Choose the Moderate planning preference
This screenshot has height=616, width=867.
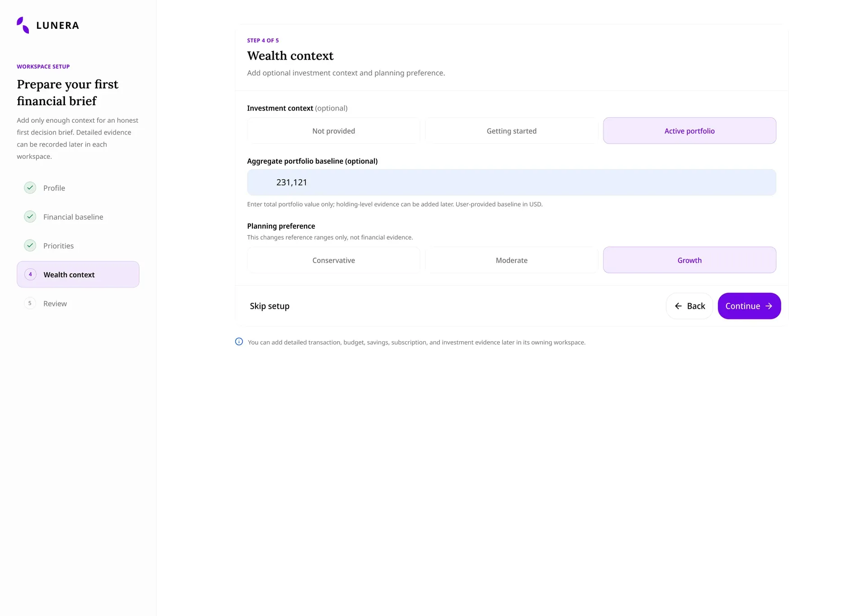coord(512,260)
